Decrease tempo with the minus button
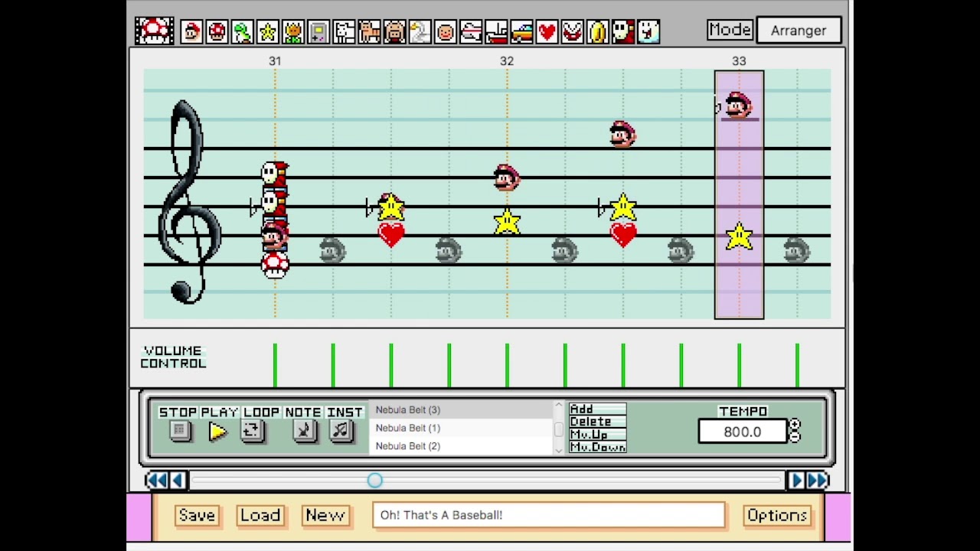The width and height of the screenshot is (980, 551). click(x=795, y=437)
